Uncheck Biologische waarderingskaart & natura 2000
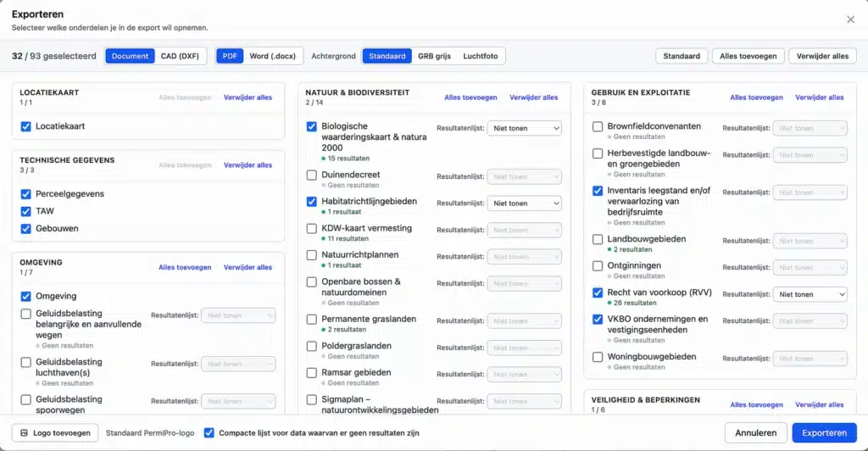The width and height of the screenshot is (868, 451). (312, 126)
